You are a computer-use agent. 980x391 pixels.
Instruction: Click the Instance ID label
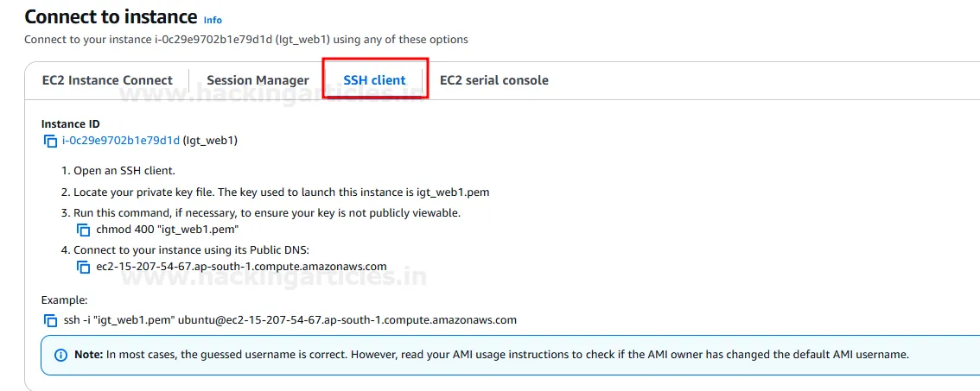70,124
